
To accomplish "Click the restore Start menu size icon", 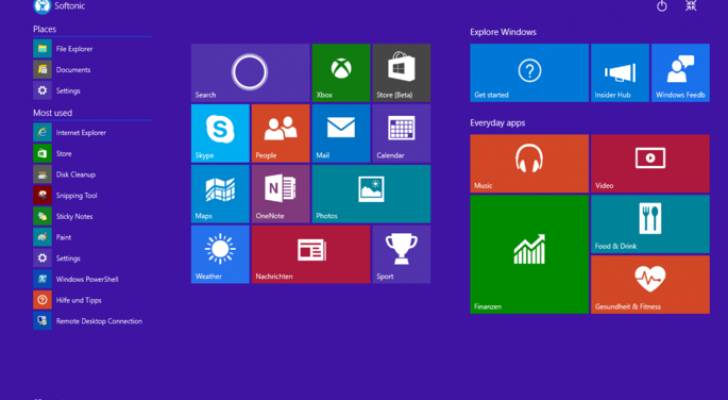I will (x=691, y=6).
